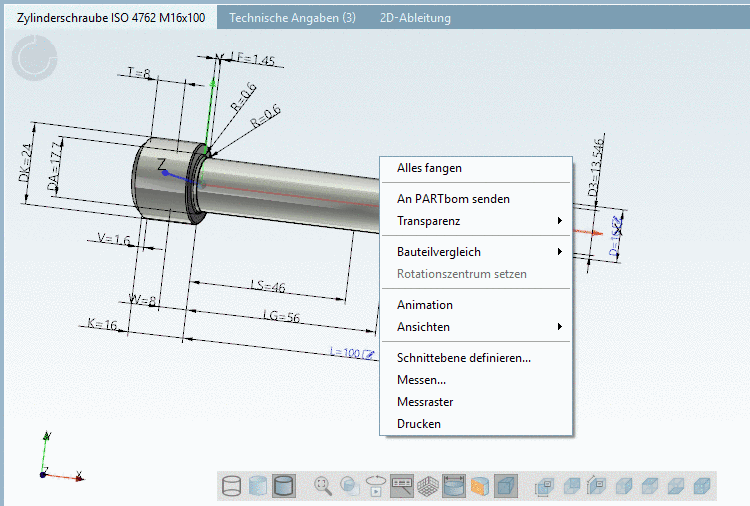Expand the Transparenz submenu arrow
750x506 pixels.
click(560, 220)
